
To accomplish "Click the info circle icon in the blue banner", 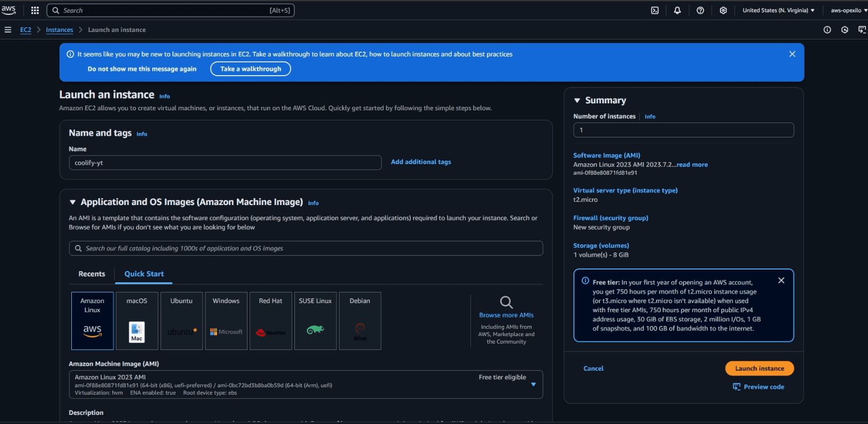I will 70,54.
